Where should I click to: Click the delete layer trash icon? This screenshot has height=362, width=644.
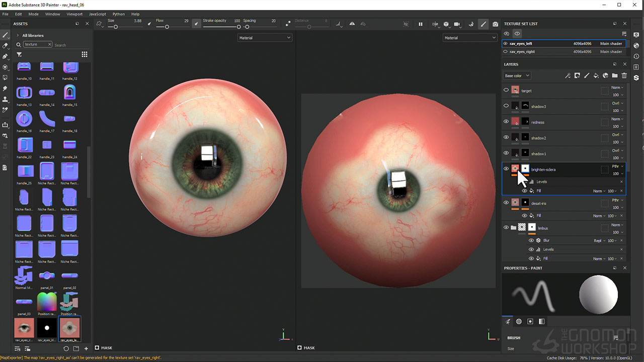coord(624,75)
